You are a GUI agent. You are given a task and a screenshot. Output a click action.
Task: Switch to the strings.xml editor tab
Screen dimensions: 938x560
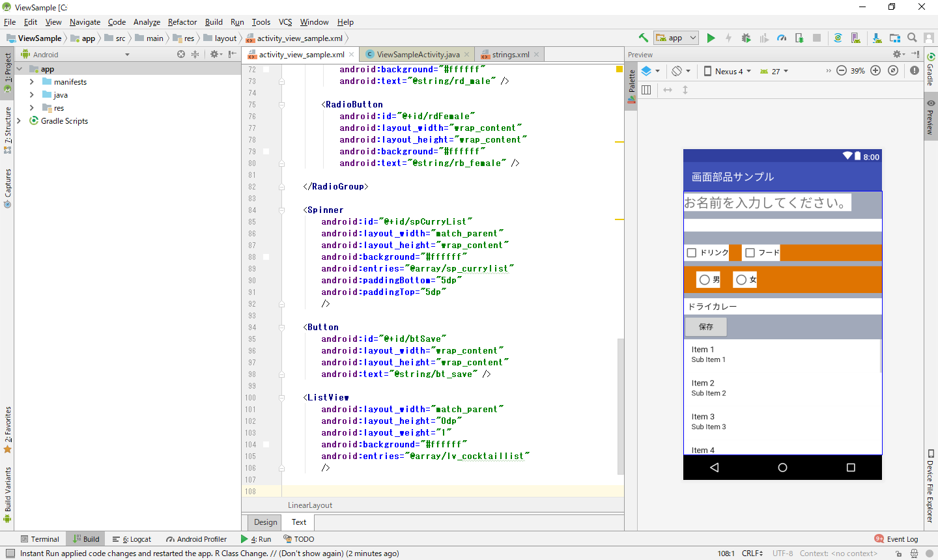(510, 55)
